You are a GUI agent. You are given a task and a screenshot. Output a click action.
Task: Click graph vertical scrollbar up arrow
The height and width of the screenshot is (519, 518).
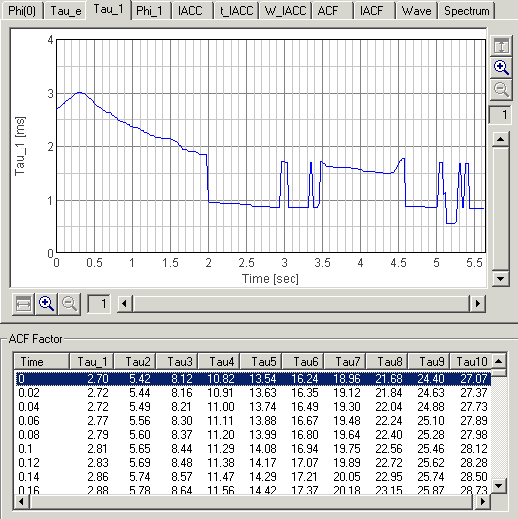500,139
